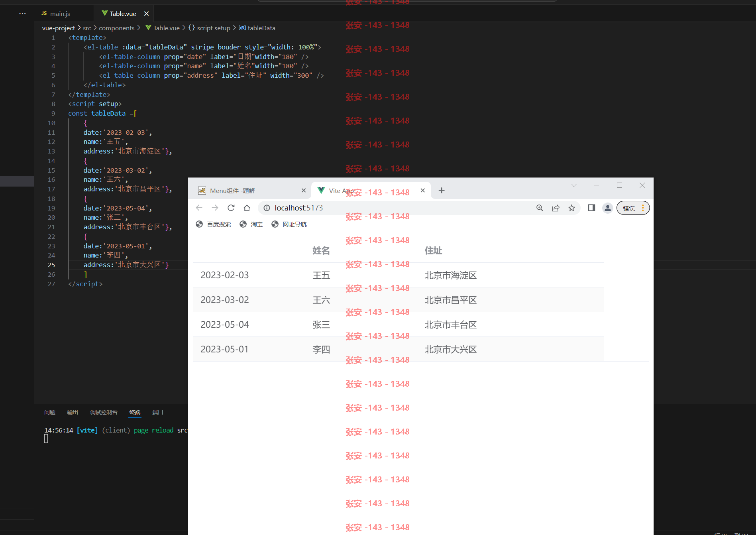This screenshot has height=535, width=756.
Task: Open the browser tab search dropdown
Action: point(574,185)
